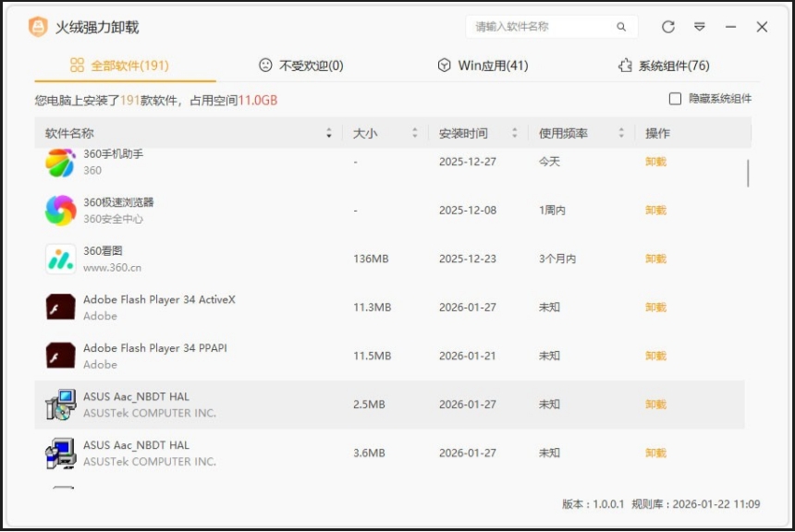The image size is (795, 532).
Task: Toggle the 隐藏系统组件 checkbox
Action: [675, 99]
